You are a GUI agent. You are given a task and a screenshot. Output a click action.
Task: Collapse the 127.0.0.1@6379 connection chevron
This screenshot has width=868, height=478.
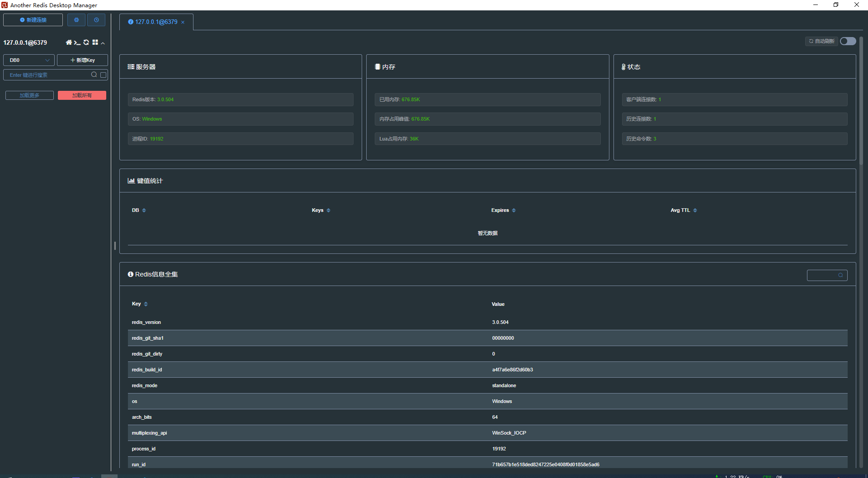pyautogui.click(x=103, y=43)
